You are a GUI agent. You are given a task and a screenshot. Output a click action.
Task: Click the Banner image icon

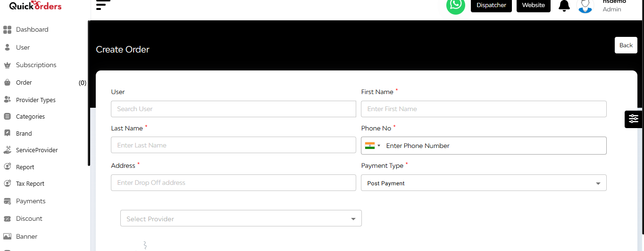[7, 236]
